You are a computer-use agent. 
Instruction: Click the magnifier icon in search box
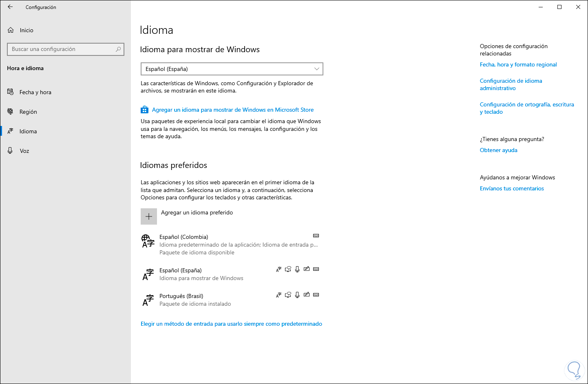click(x=118, y=49)
